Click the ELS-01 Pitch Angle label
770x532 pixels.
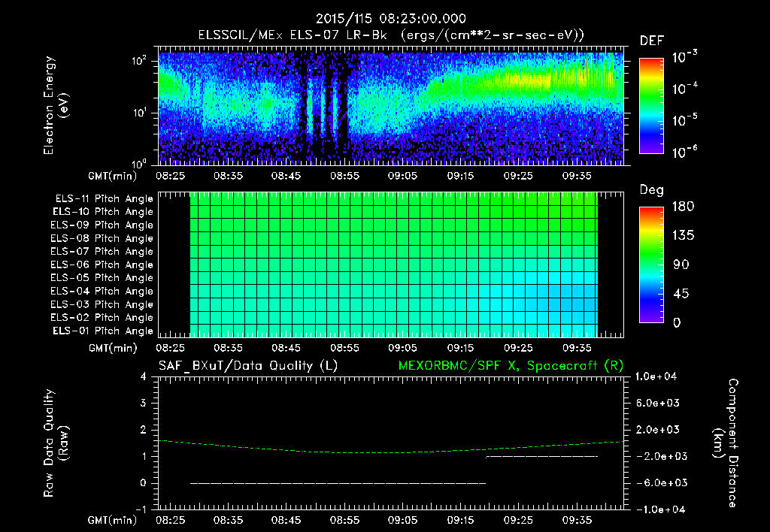tap(103, 331)
